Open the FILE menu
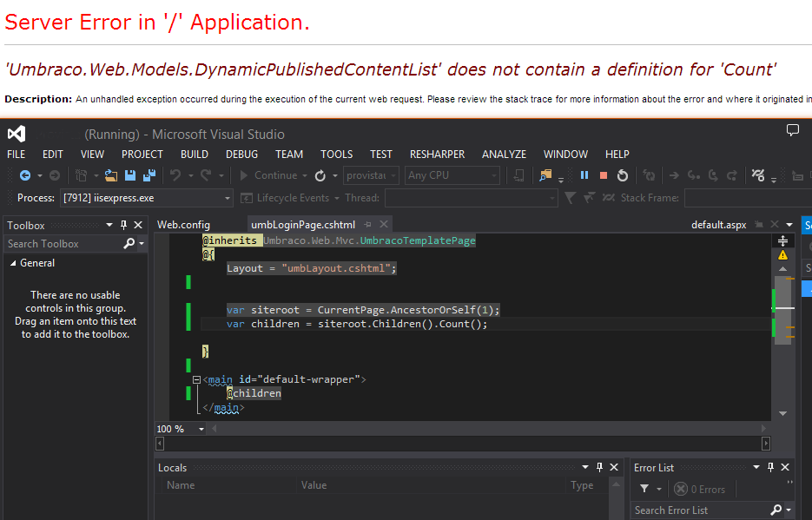 [x=16, y=155]
